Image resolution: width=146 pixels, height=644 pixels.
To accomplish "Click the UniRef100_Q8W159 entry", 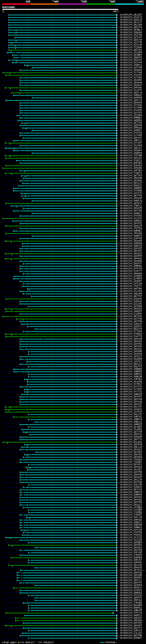I will [131, 394].
